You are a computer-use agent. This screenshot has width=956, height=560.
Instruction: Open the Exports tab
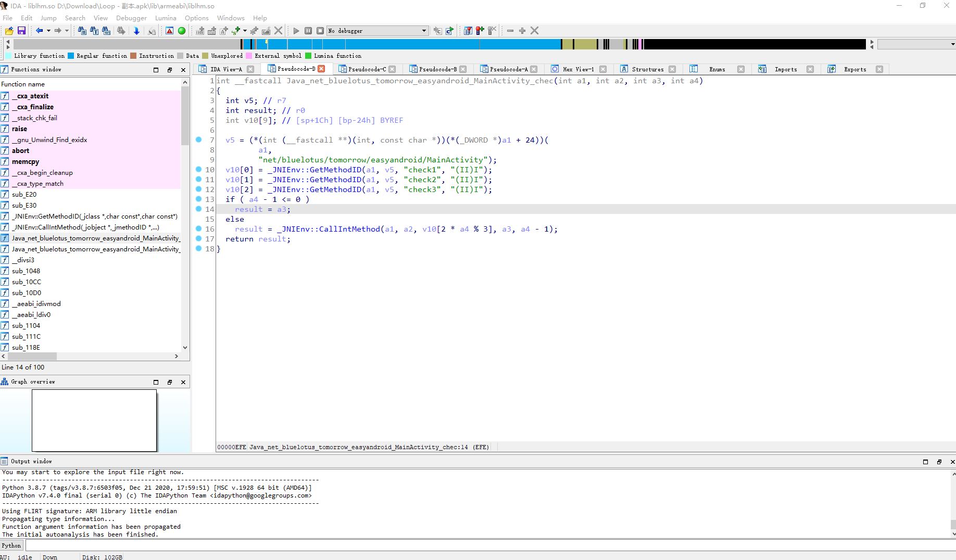coord(855,69)
